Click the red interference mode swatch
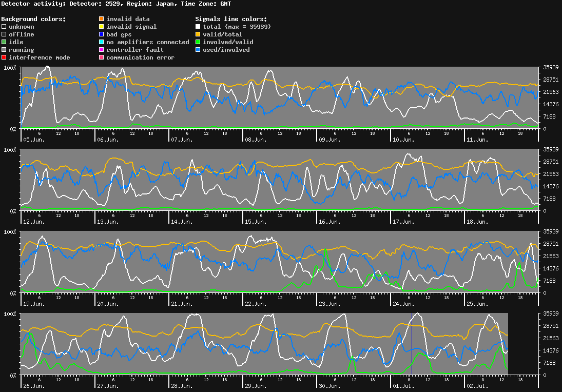The image size is (562, 392). (4, 57)
